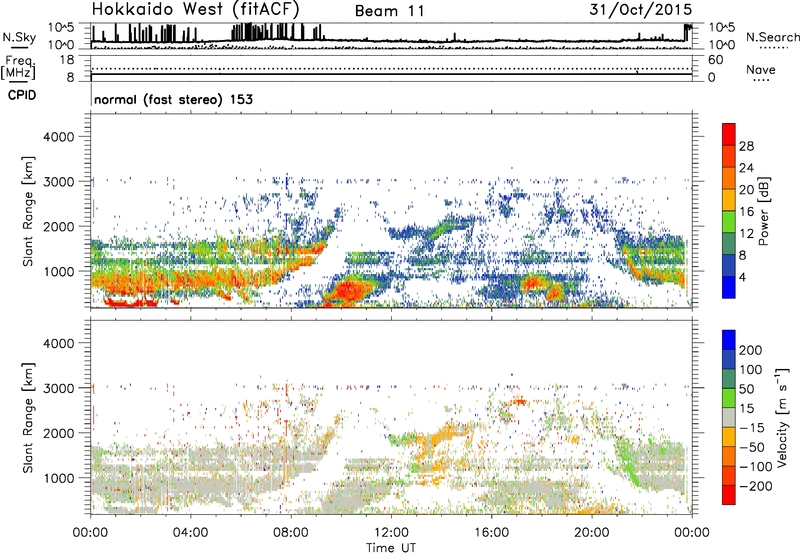The image size is (800, 554).
Task: Click power panel 'Slant Range [km]' label
Action: [28, 211]
